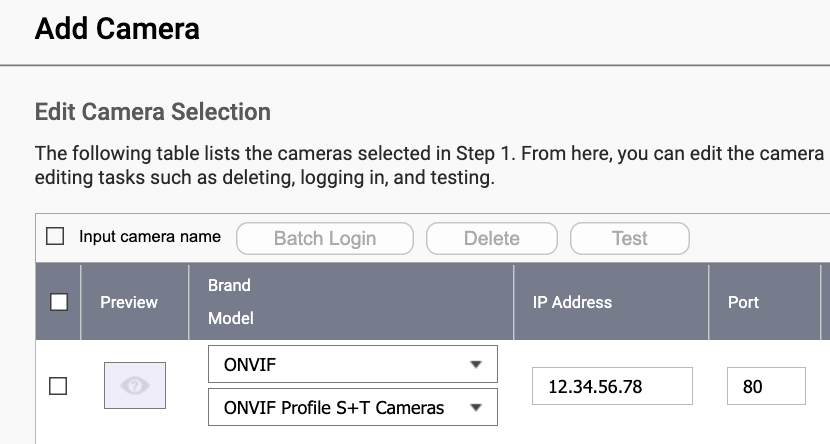Open the ONVIF brand dropdown
This screenshot has width=830, height=444.
click(352, 365)
